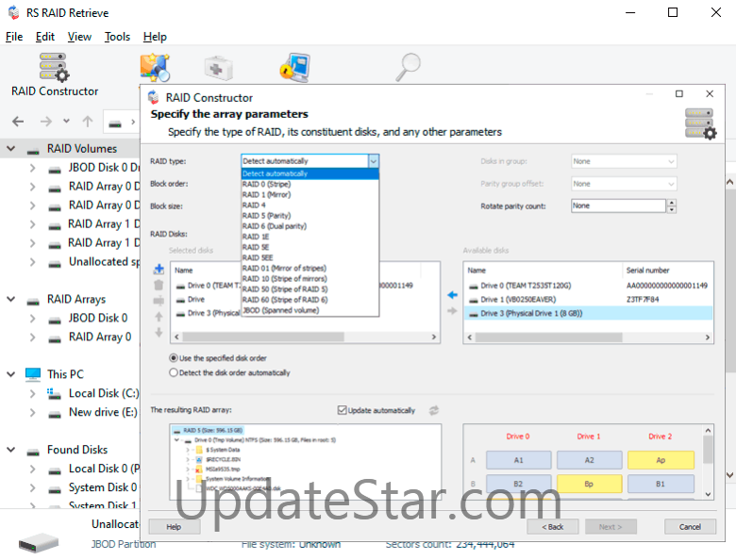Open the RAID type combo box arrow

click(373, 161)
